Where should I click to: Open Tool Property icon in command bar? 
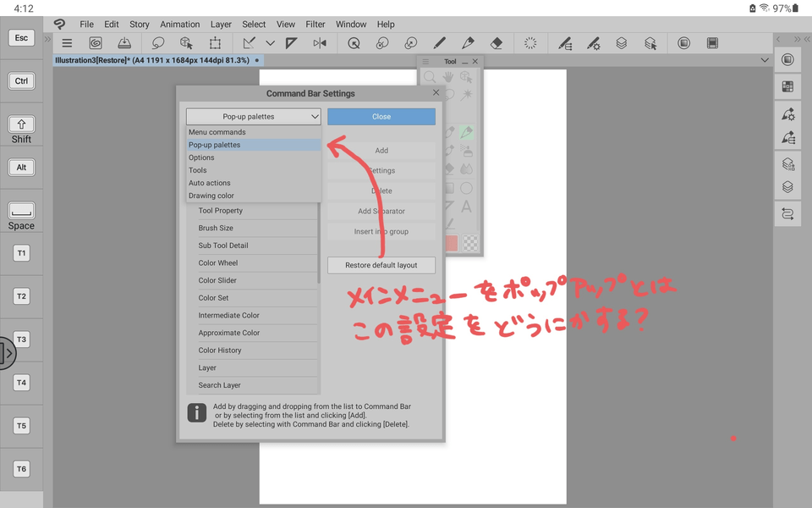594,43
